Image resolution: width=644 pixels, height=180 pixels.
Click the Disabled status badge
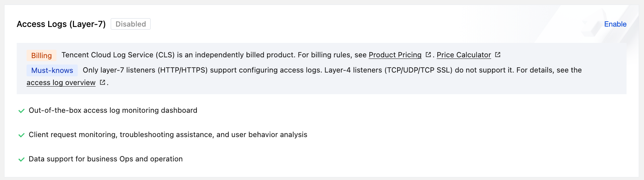[x=130, y=24]
